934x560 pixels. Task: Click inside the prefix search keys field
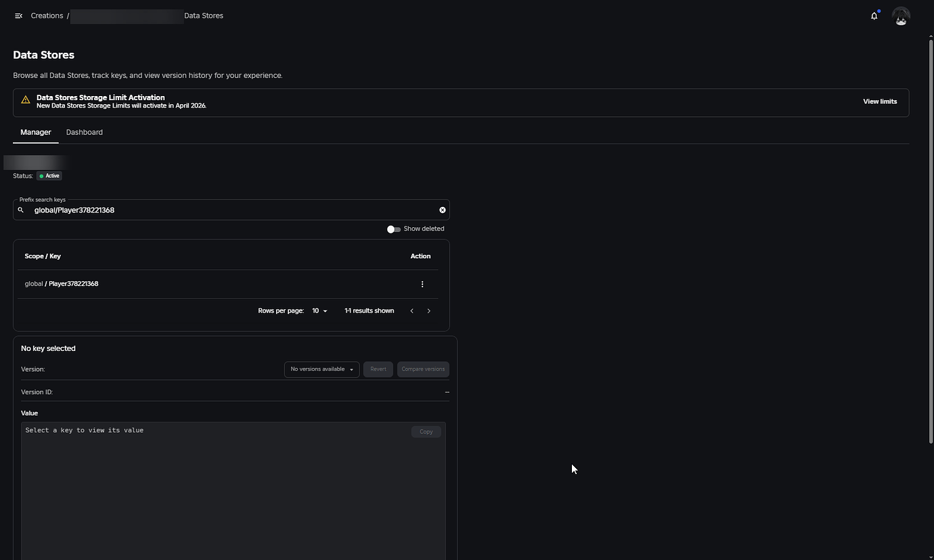point(203,210)
